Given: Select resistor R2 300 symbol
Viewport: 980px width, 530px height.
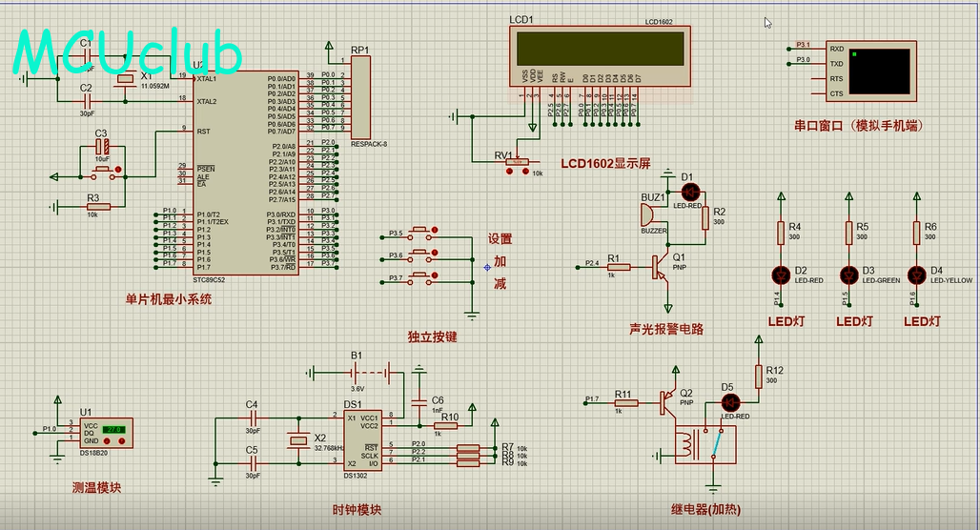Looking at the screenshot, I should (705, 217).
